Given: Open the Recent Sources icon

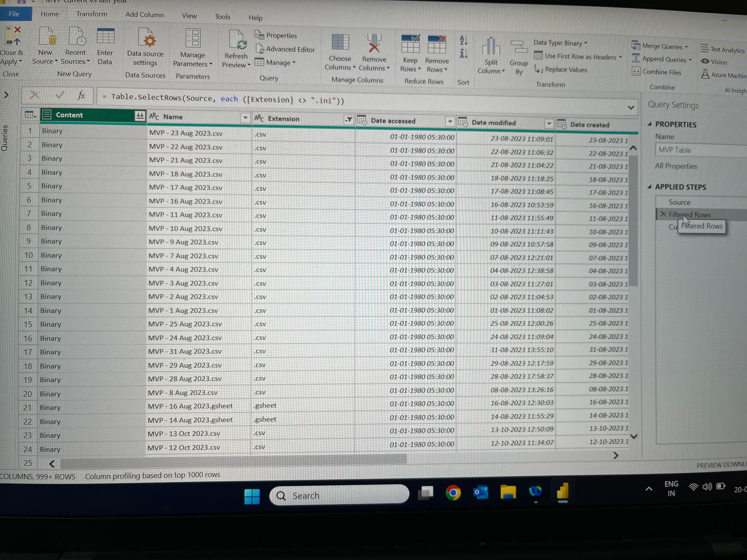Looking at the screenshot, I should pos(77,36).
